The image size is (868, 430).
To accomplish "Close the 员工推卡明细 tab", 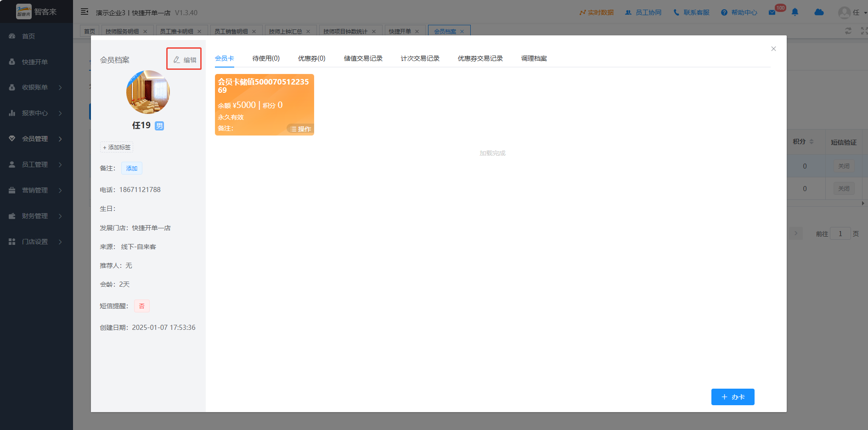I will click(x=199, y=32).
